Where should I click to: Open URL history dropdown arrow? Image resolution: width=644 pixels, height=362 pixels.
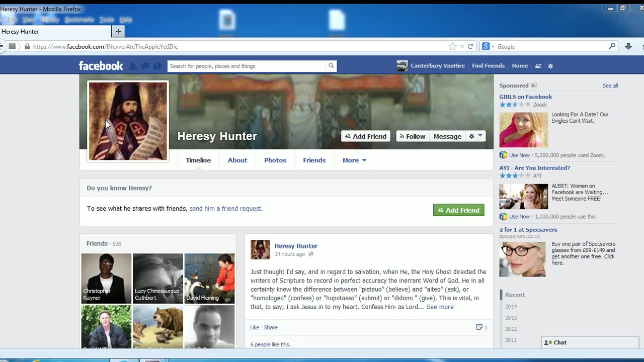(x=462, y=46)
